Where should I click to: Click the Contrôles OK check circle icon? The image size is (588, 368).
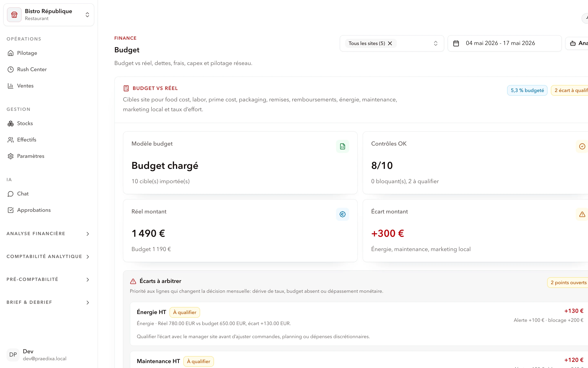coord(582,146)
